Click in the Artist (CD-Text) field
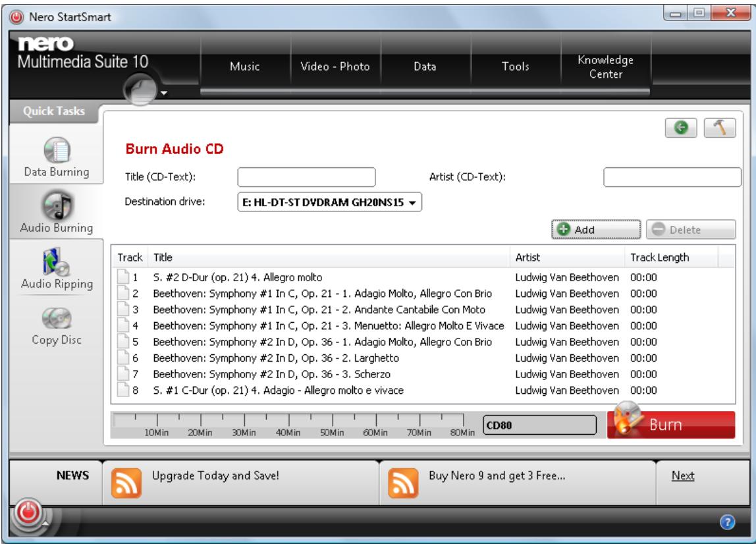 tap(672, 177)
